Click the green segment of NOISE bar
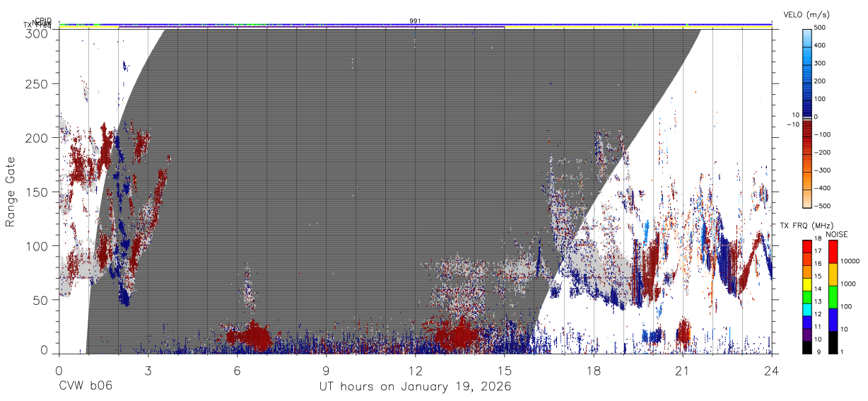 833,297
